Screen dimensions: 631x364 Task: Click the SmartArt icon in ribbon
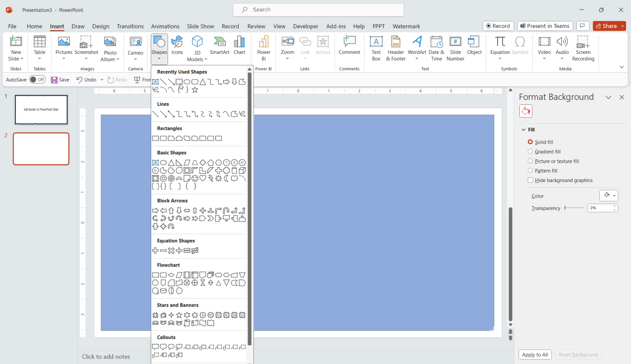(219, 45)
